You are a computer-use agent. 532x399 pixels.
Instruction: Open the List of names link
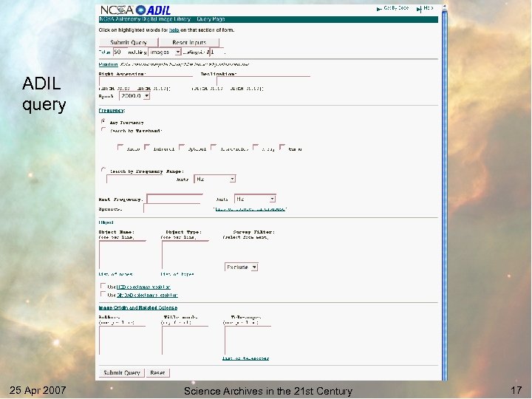tap(115, 274)
